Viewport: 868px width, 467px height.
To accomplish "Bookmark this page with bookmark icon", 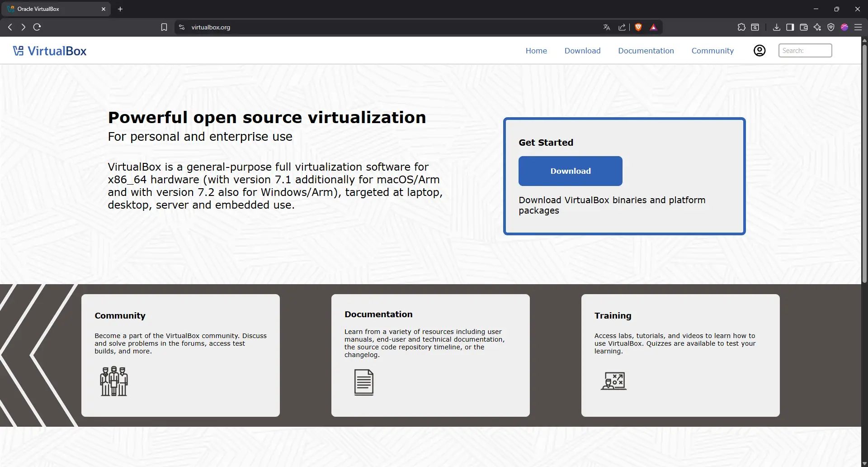I will point(164,27).
